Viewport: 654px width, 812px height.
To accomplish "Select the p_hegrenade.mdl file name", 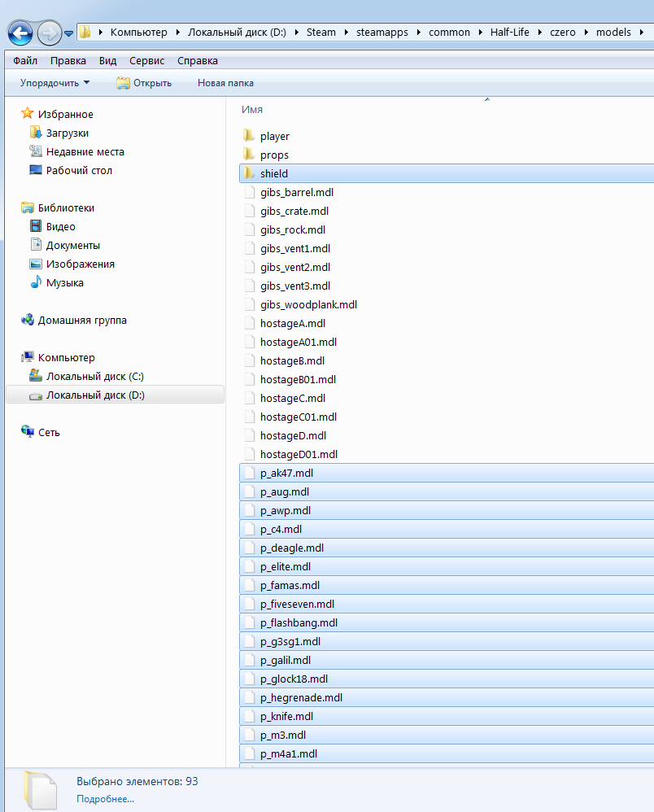I will 301,697.
